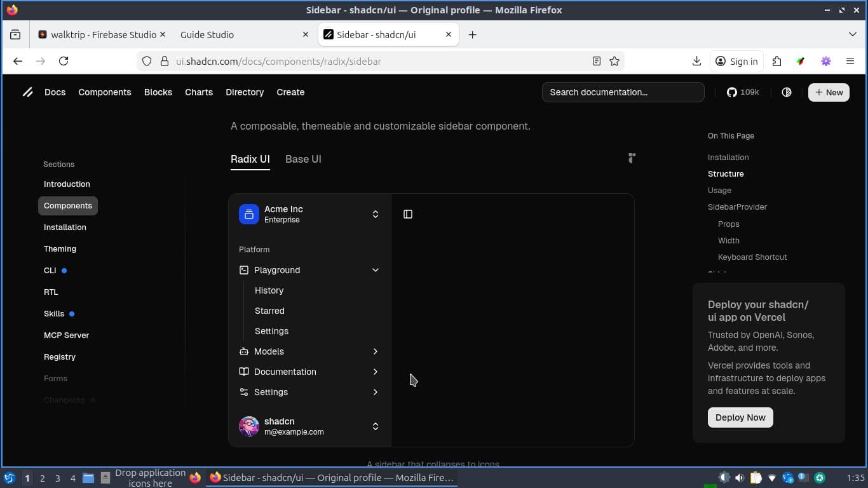Jump to Structure in On This Page

tap(726, 173)
